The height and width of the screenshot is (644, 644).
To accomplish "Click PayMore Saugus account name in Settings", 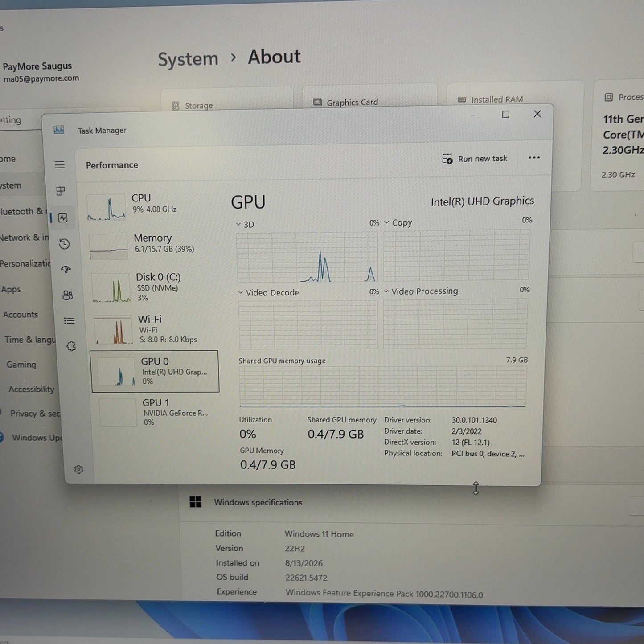I will coord(37,66).
